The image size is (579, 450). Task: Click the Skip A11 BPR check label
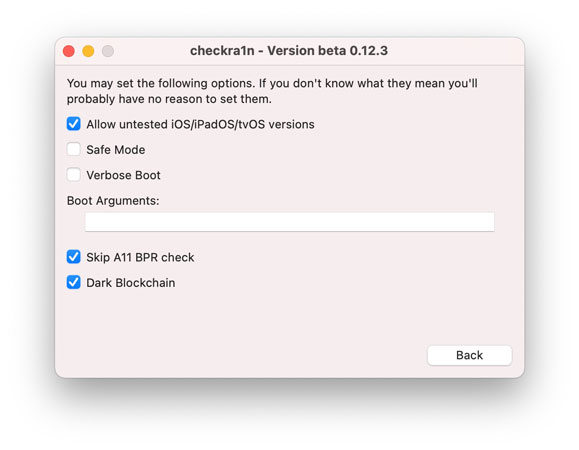[140, 257]
